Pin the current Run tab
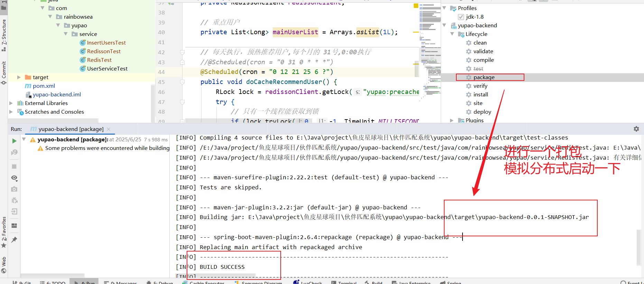This screenshot has width=644, height=284. [x=14, y=239]
